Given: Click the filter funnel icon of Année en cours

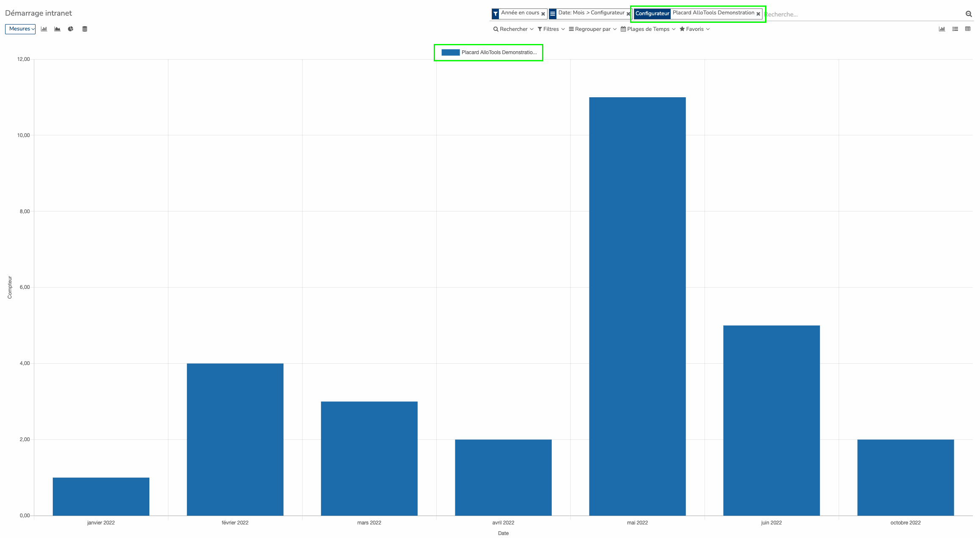Looking at the screenshot, I should (x=496, y=14).
